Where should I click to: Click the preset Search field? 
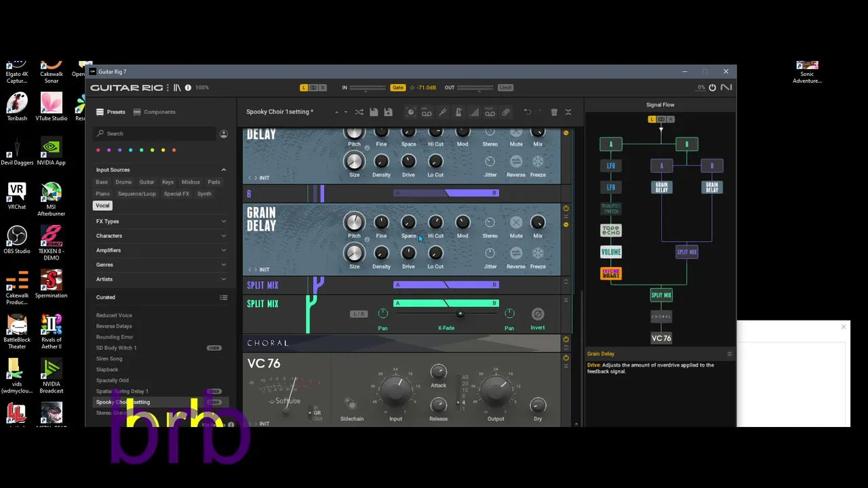[x=156, y=134]
